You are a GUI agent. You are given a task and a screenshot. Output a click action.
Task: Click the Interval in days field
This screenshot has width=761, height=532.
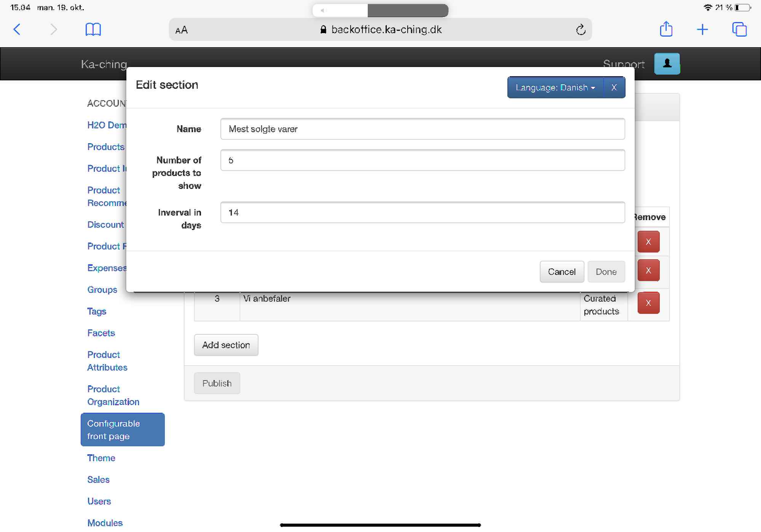(422, 212)
